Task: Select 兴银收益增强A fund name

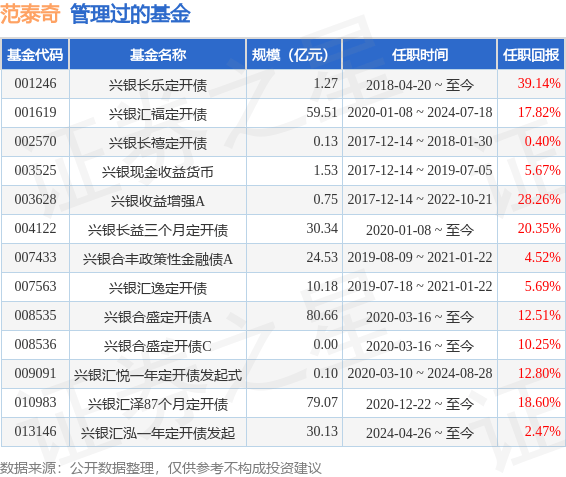Action: 158,201
